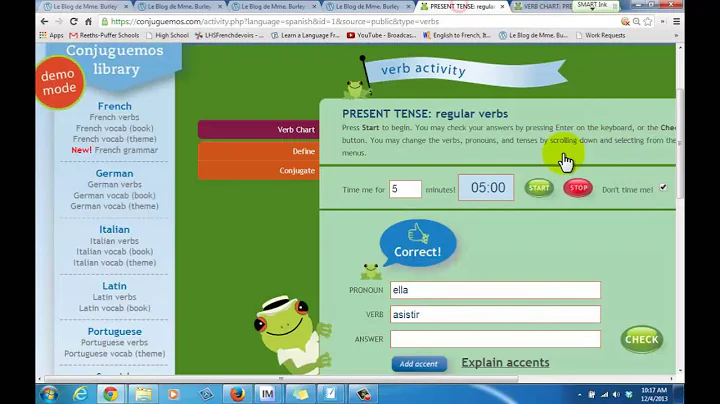720x404 pixels.
Task: Click the Add accent button
Action: pos(419,364)
